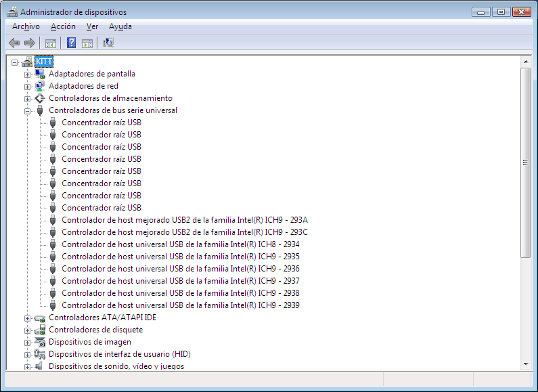Select the ICH9 - 2937 host controller row
The width and height of the screenshot is (538, 392).
pyautogui.click(x=181, y=281)
